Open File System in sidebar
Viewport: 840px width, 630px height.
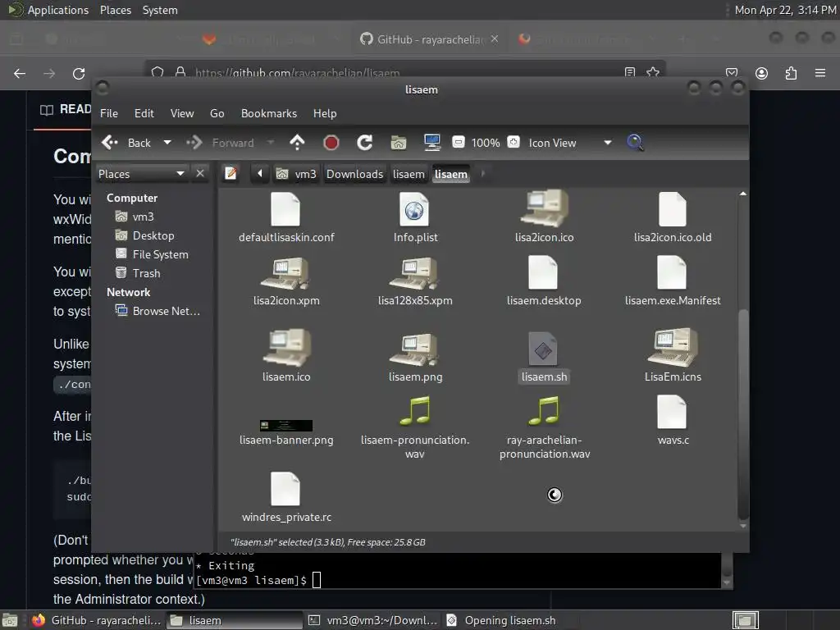click(152, 254)
